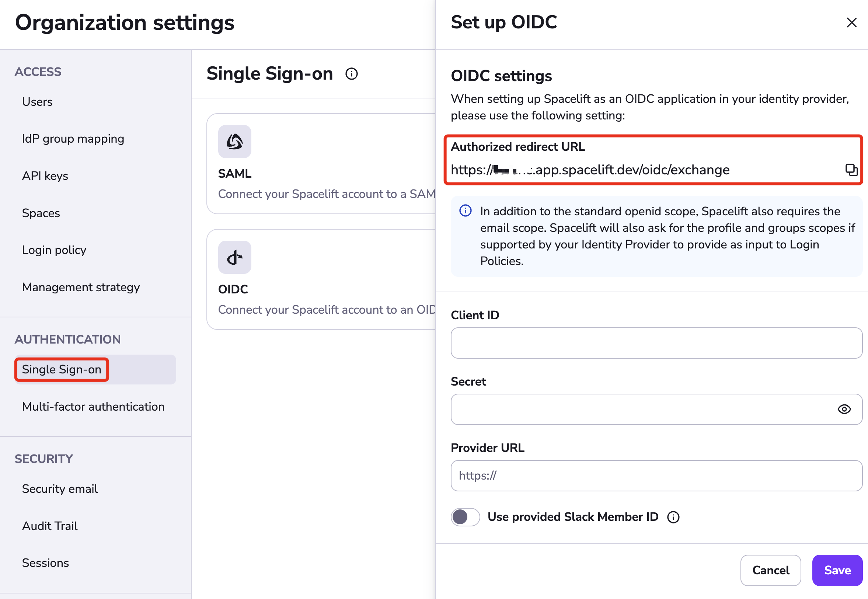
Task: Cancel the OIDC setup
Action: (770, 570)
